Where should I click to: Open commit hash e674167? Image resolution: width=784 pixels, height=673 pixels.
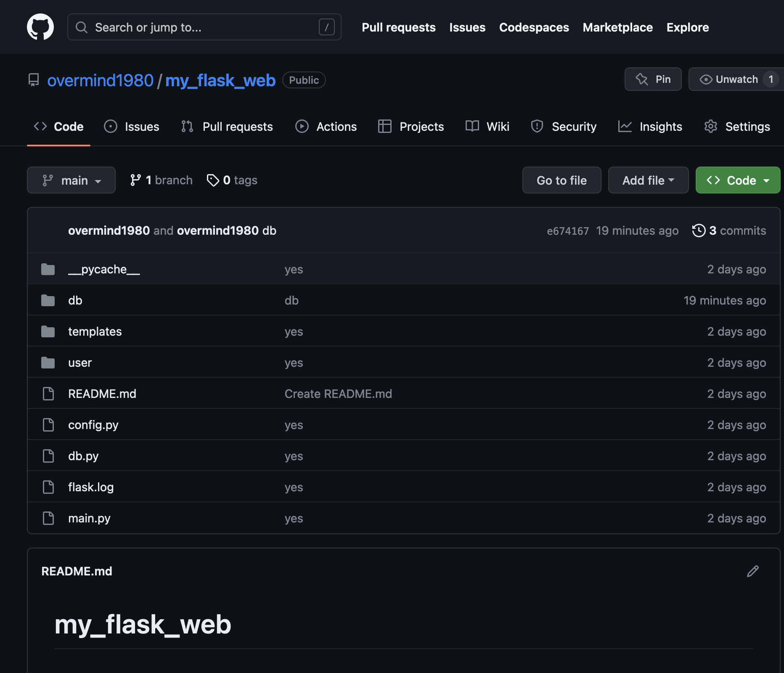(x=568, y=231)
